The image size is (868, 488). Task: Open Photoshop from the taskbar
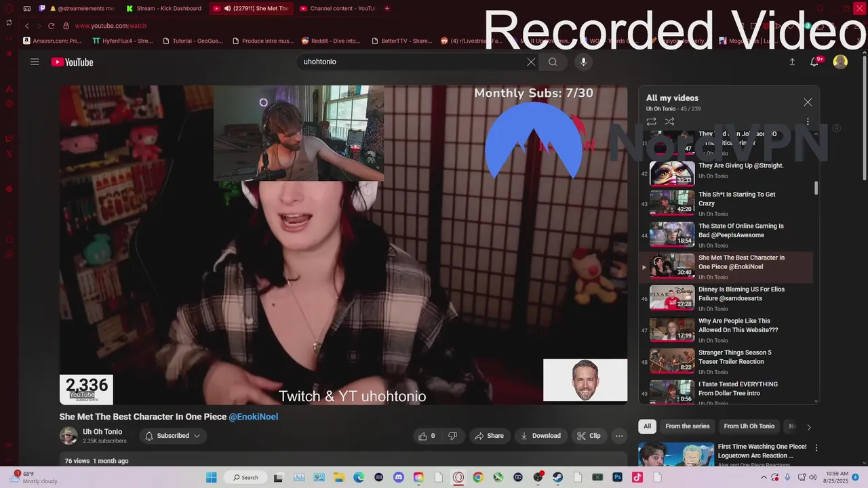pos(617,477)
